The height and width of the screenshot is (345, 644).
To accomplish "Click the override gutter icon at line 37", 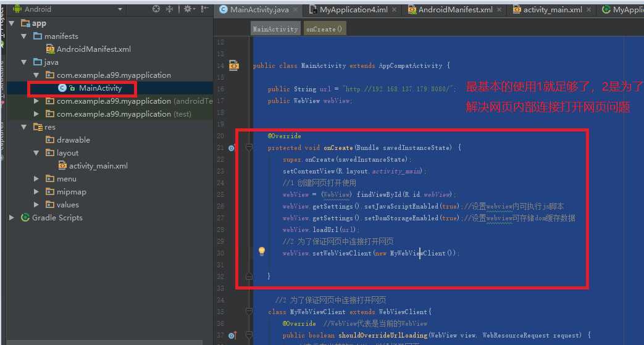I will 232,335.
